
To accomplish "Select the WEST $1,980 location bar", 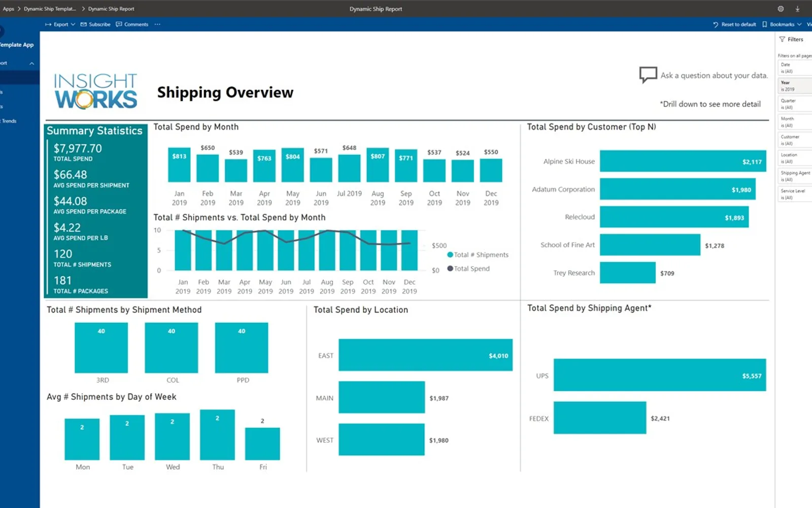I will tap(382, 439).
